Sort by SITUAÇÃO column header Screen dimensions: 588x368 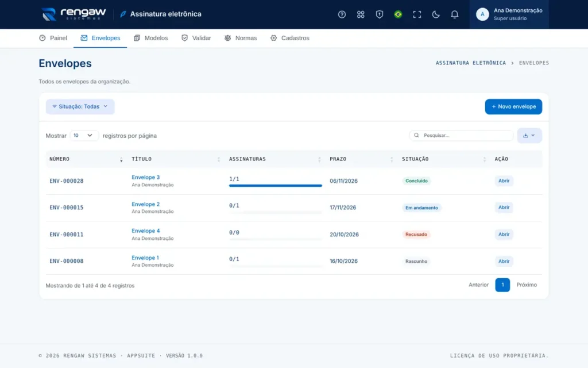coord(444,159)
